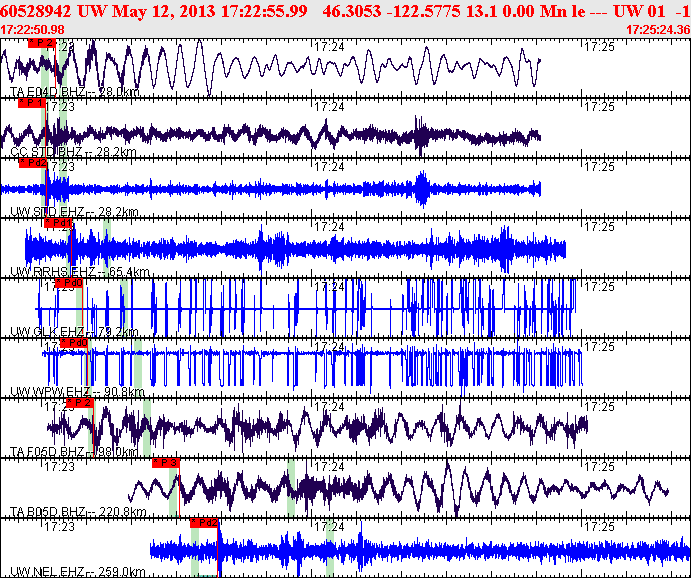The height and width of the screenshot is (578, 691).
Task: Select the station label UW WPW EHZ 90.8km
Action: (77, 392)
